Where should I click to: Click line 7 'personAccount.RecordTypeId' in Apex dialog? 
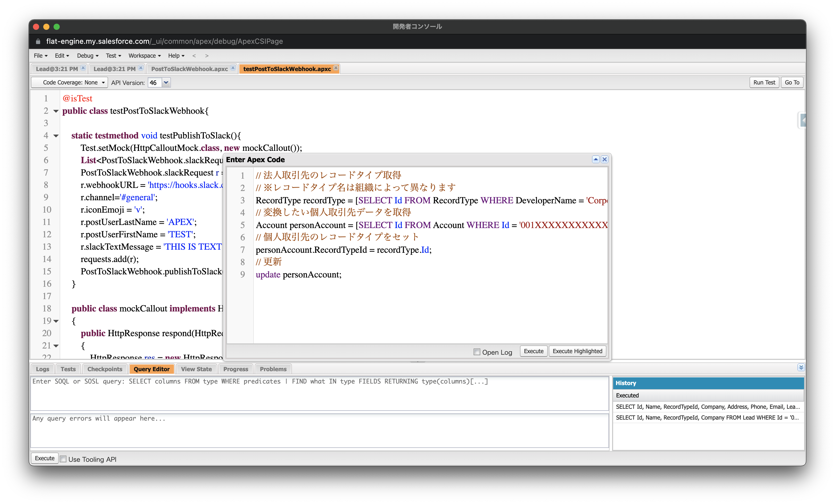tap(343, 250)
